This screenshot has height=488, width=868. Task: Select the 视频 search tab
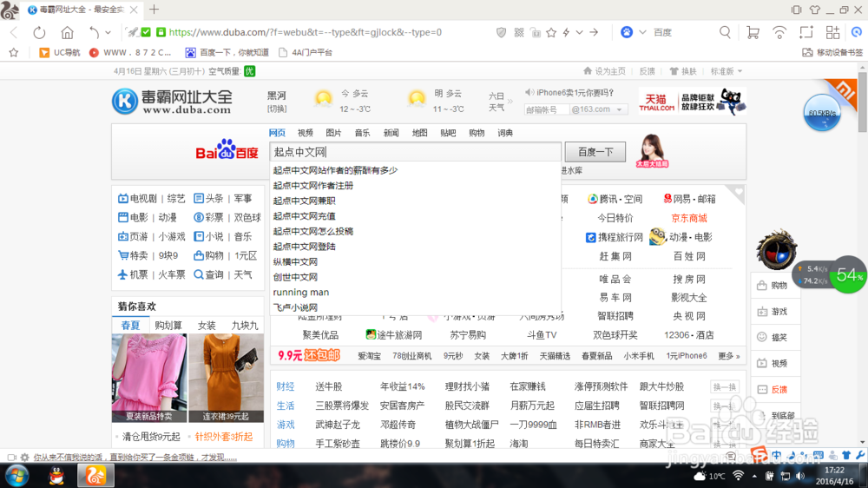305,133
